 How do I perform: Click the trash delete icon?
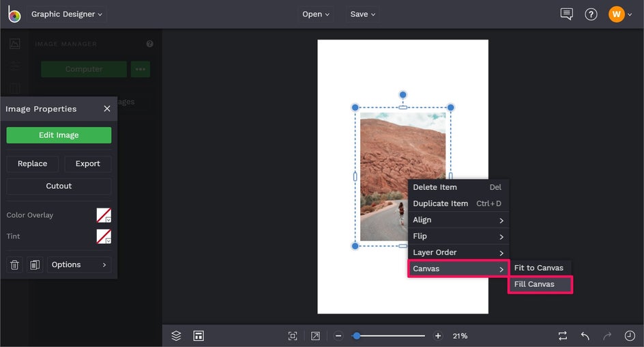[14, 265]
